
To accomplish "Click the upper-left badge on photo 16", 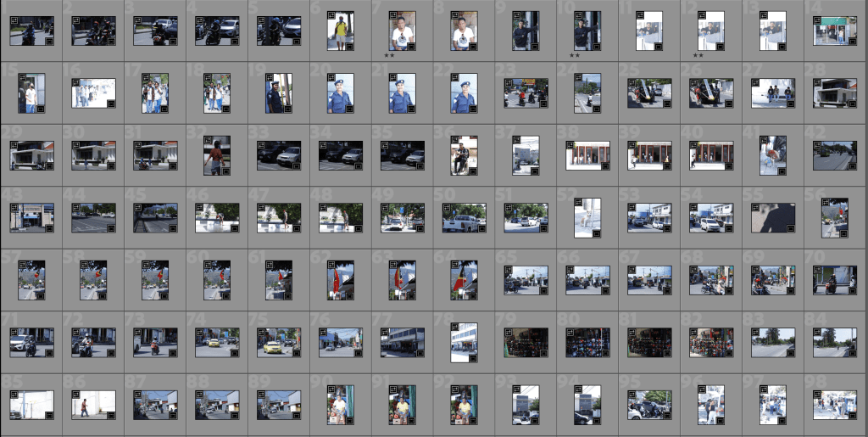I will (75, 83).
